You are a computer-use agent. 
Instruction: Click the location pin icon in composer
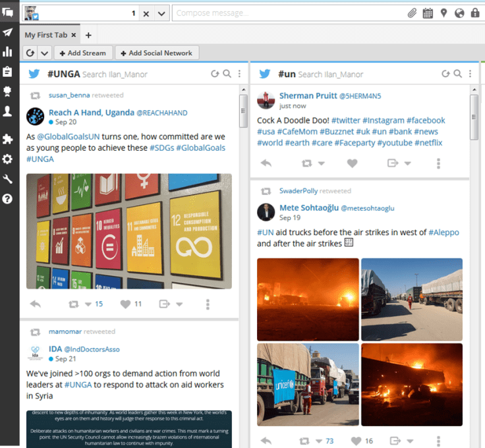point(443,13)
